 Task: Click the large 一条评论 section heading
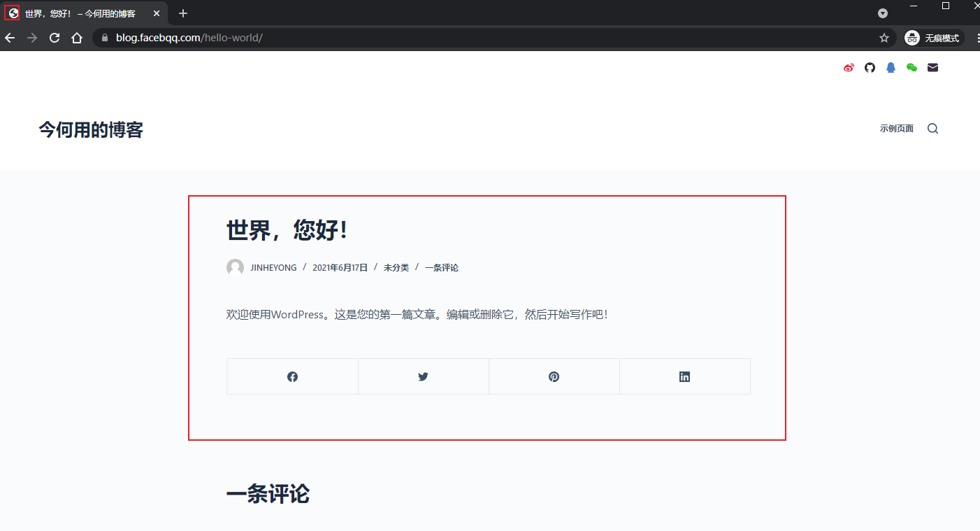[268, 494]
